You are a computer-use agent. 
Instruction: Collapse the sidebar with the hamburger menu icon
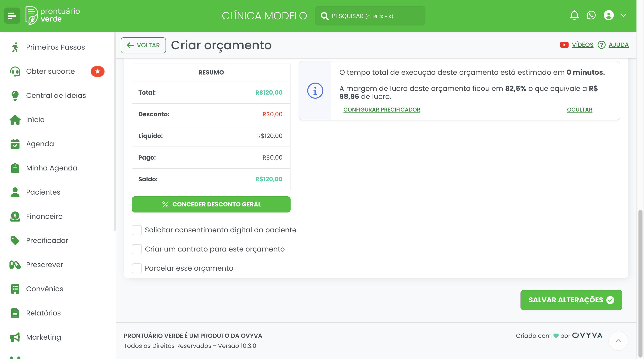point(12,16)
